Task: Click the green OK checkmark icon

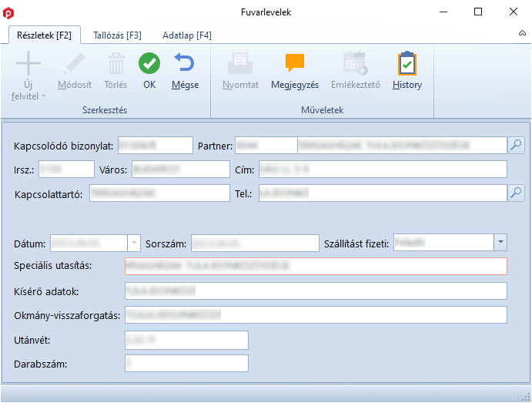Action: coord(149,63)
